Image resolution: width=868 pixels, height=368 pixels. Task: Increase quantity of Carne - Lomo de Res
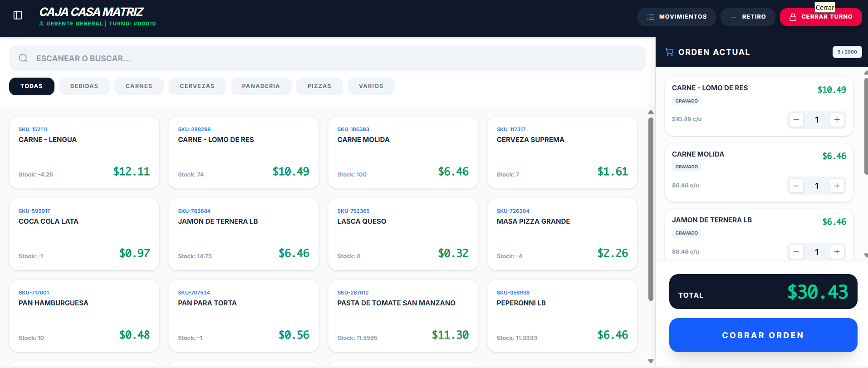tap(837, 120)
